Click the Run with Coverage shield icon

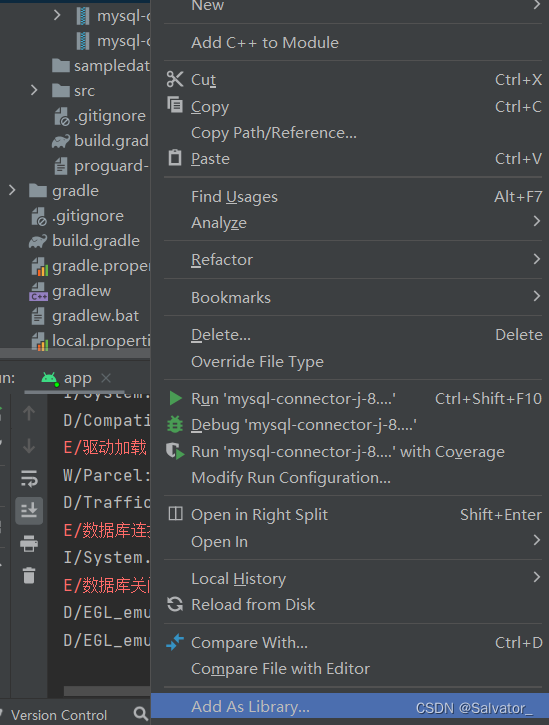175,451
